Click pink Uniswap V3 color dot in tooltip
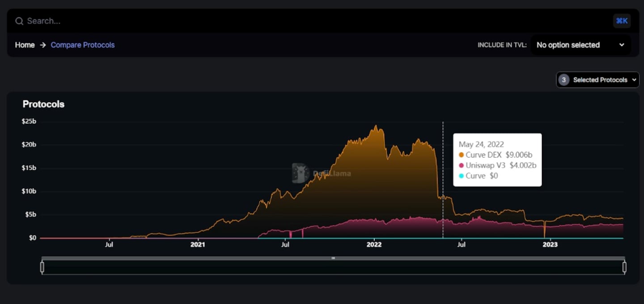Image resolution: width=644 pixels, height=304 pixels. click(x=461, y=166)
